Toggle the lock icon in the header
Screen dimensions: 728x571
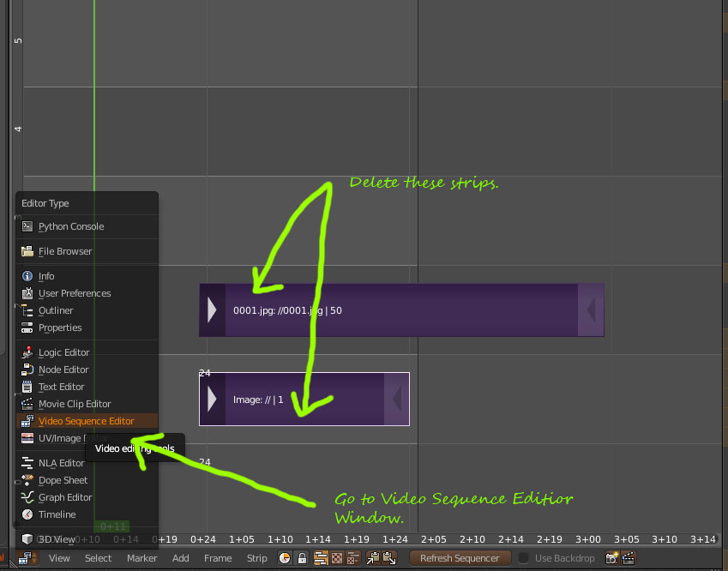[x=301, y=557]
